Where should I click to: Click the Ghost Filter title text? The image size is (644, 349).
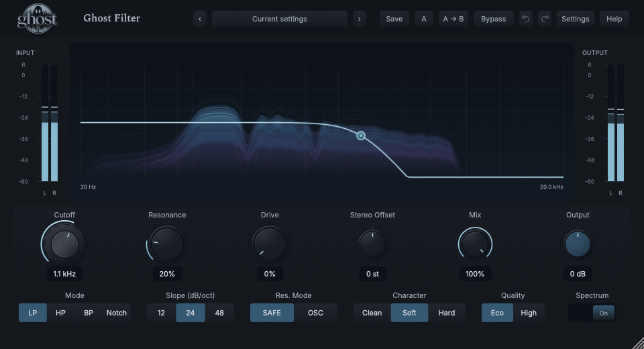112,18
